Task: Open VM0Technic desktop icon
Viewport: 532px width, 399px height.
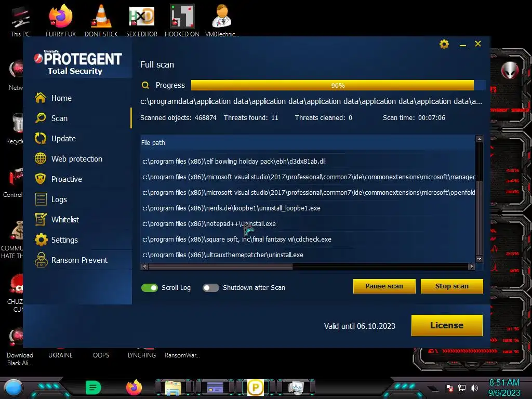Action: [x=222, y=20]
